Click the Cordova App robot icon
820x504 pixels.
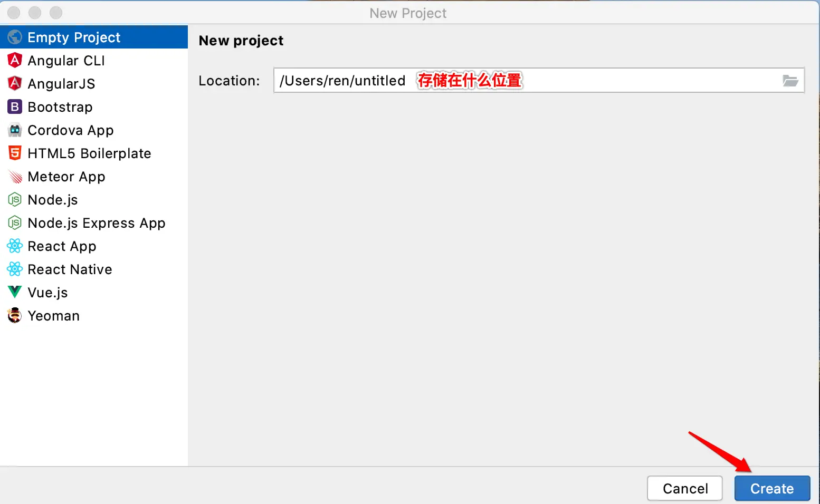(15, 130)
